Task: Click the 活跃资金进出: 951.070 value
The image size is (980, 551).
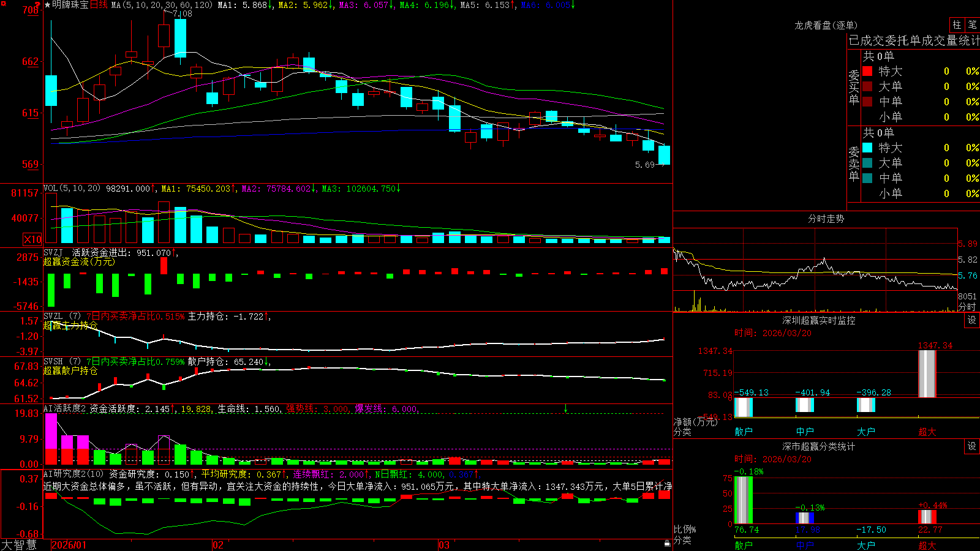Action: [123, 253]
